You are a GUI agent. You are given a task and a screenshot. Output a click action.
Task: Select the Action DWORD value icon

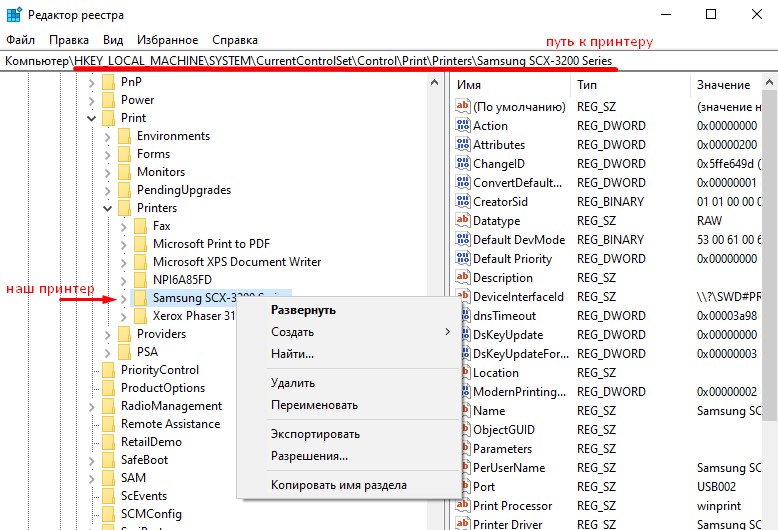coord(462,125)
